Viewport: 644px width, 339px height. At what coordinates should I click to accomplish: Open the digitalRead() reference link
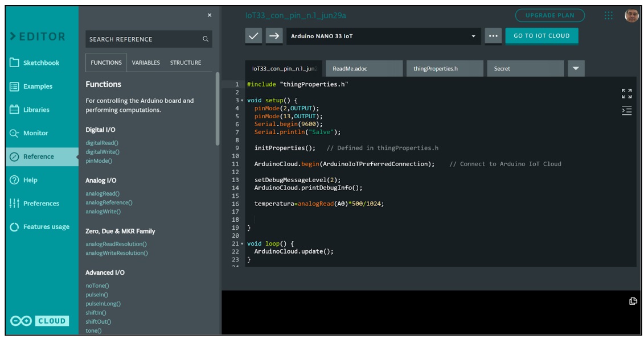102,143
